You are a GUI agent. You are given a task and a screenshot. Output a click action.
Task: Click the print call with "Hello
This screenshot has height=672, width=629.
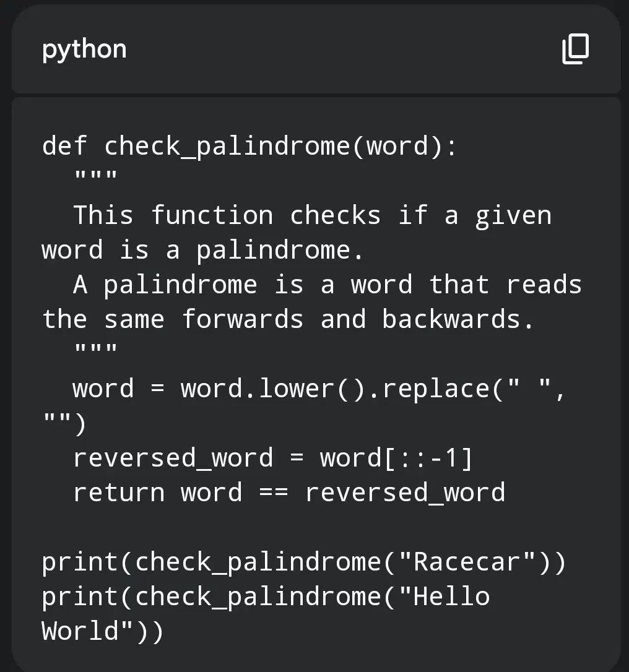266,597
